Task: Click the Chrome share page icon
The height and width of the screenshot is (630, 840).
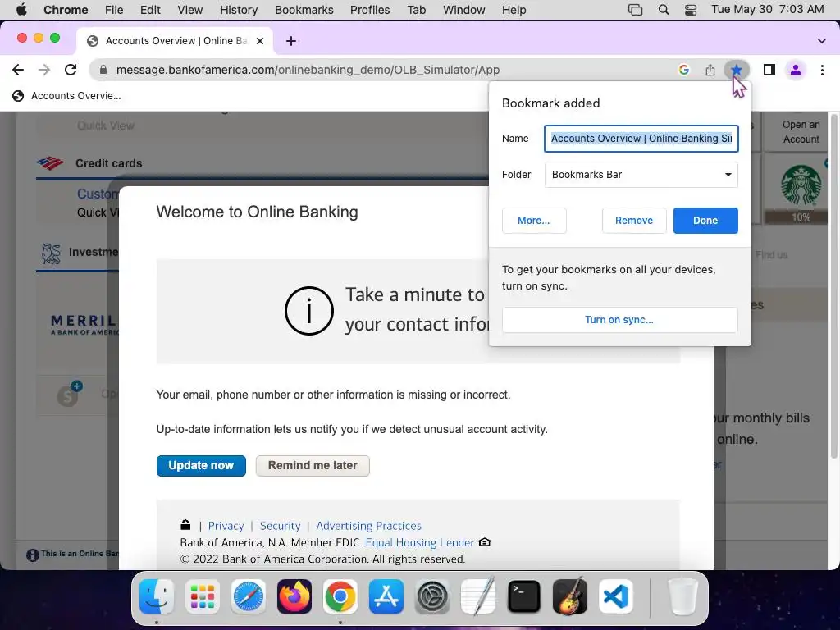Action: click(710, 70)
